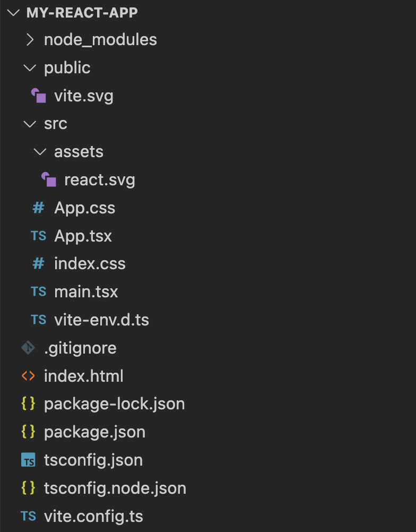The image size is (416, 532).
Task: Click the git diamond icon for .gitignore
Action: (x=28, y=348)
